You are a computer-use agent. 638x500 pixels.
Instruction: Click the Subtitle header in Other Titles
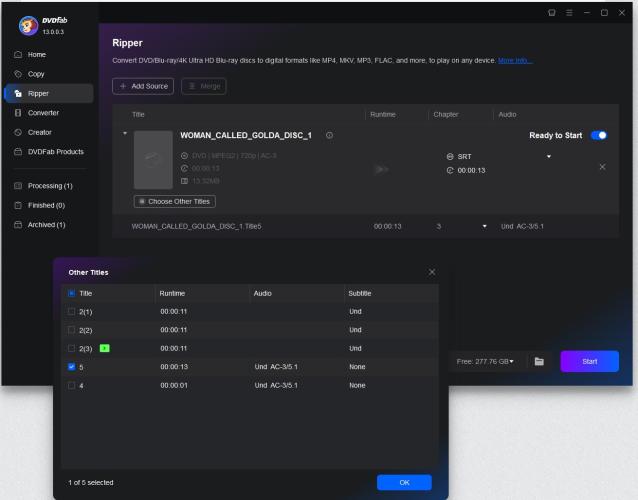[x=360, y=293]
